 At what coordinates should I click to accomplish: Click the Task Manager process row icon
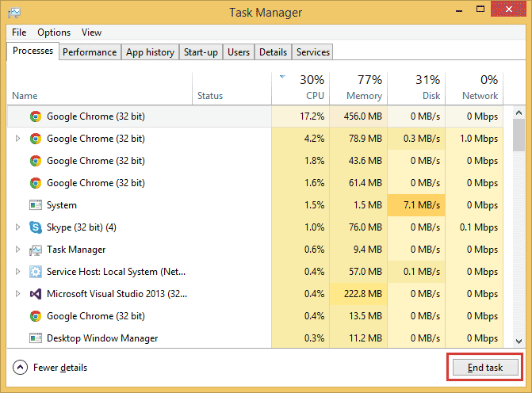click(x=36, y=250)
